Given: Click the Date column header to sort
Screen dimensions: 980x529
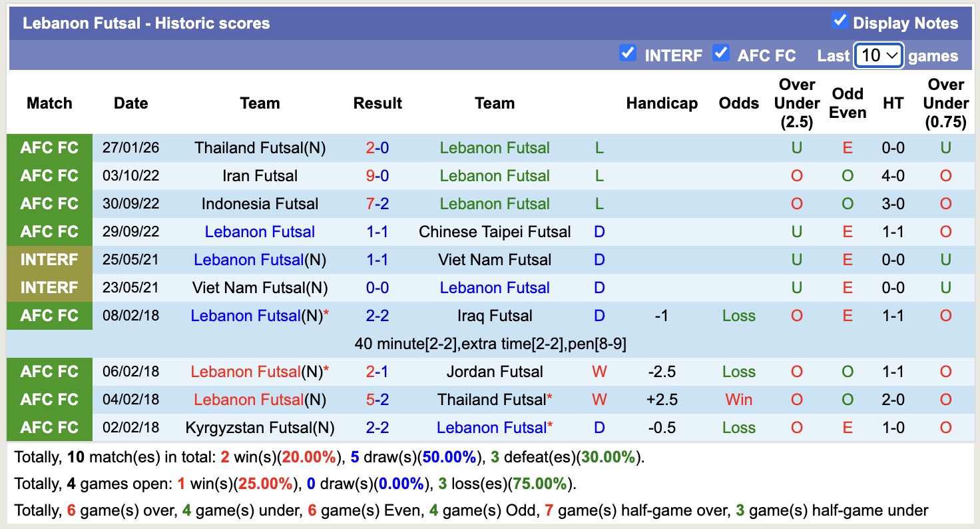Looking at the screenshot, I should coord(130,103).
